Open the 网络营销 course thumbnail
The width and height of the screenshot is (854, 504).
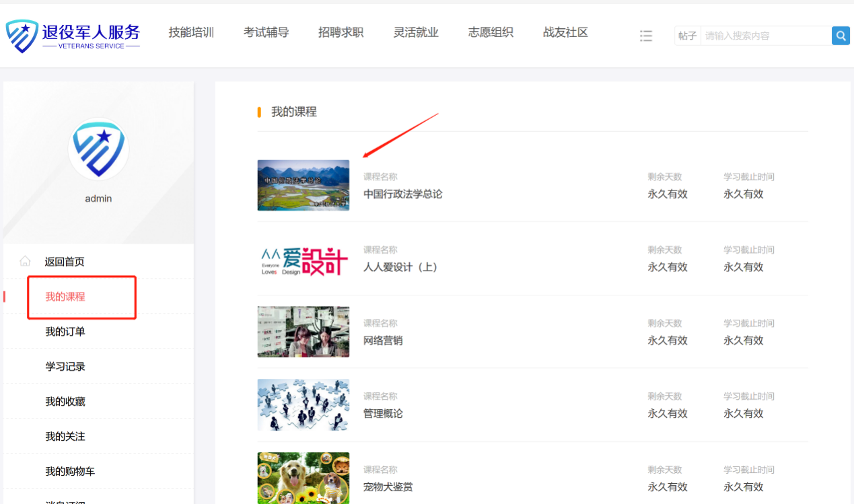point(304,332)
